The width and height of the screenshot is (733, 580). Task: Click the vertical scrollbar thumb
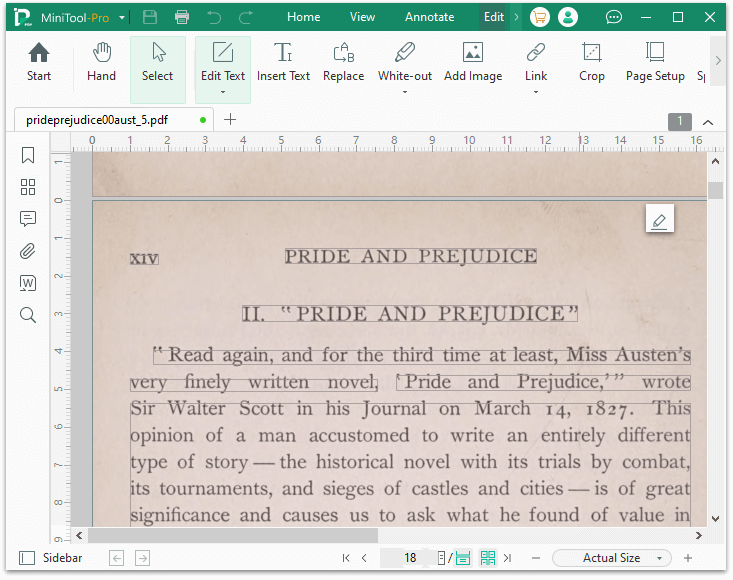coord(715,190)
